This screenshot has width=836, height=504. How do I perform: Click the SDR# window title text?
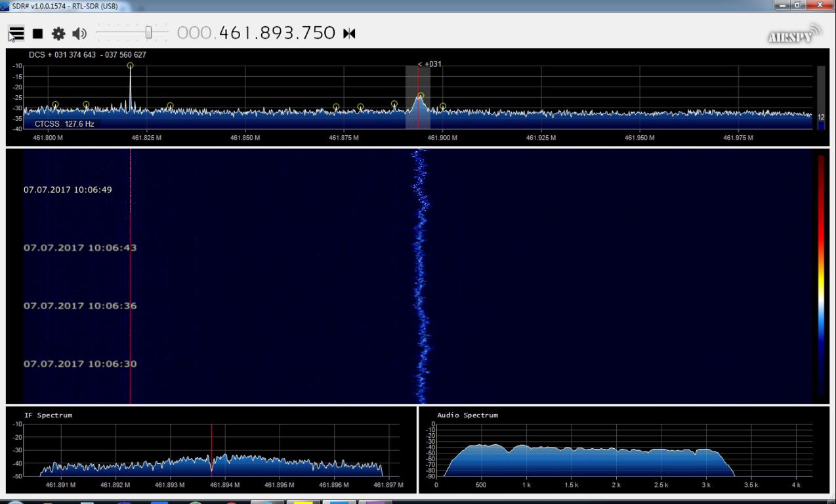[x=64, y=6]
